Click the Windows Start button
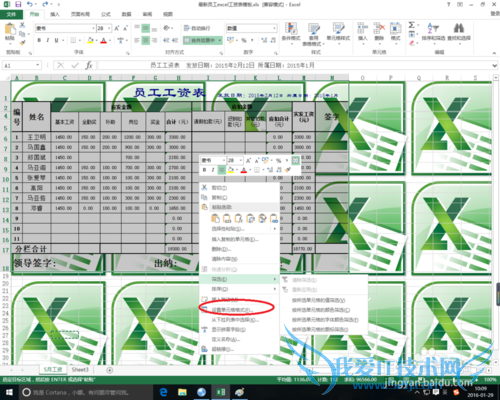This screenshot has width=500, height=400. coord(9,392)
